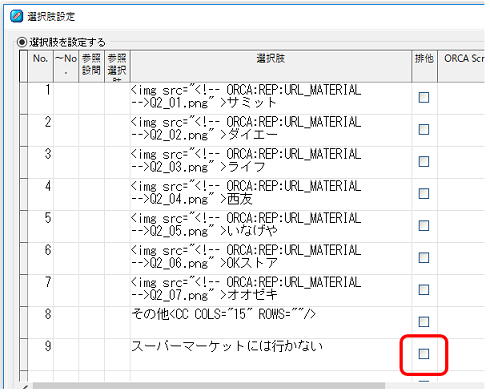The height and width of the screenshot is (392, 490).
Task: Check the 排他 box for row 5 いなげや
Action: tap(424, 226)
